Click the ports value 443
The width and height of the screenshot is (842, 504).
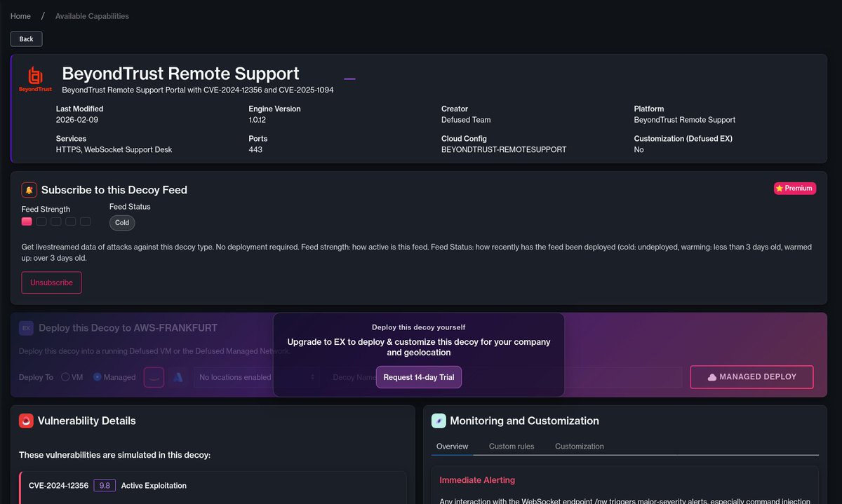click(255, 149)
